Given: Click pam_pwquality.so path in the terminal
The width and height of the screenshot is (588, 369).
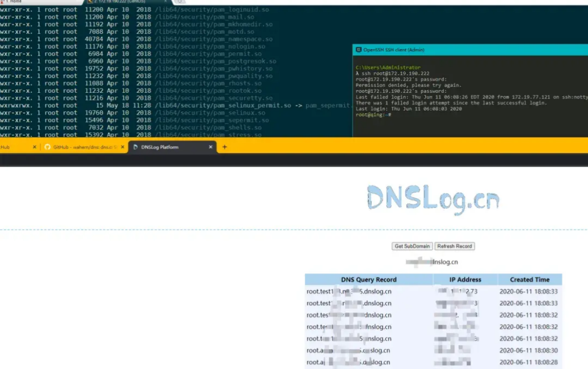Looking at the screenshot, I should pos(214,76).
